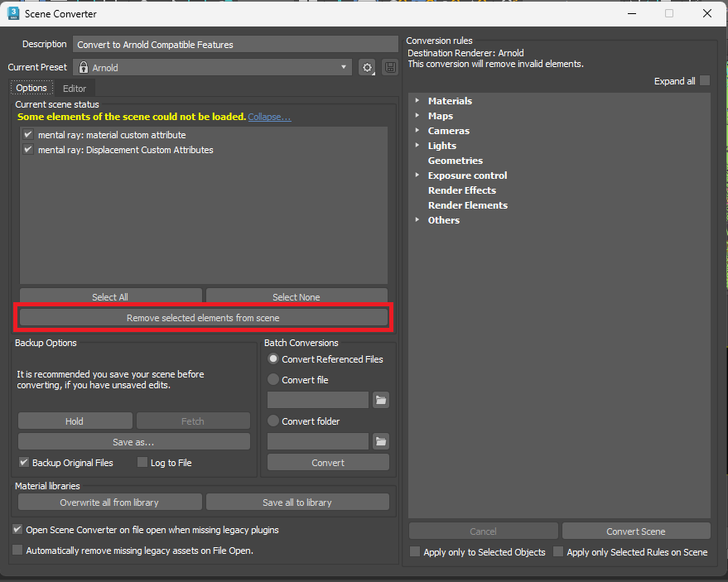Switch to the Editor tab
Viewport: 728px width, 582px height.
74,88
